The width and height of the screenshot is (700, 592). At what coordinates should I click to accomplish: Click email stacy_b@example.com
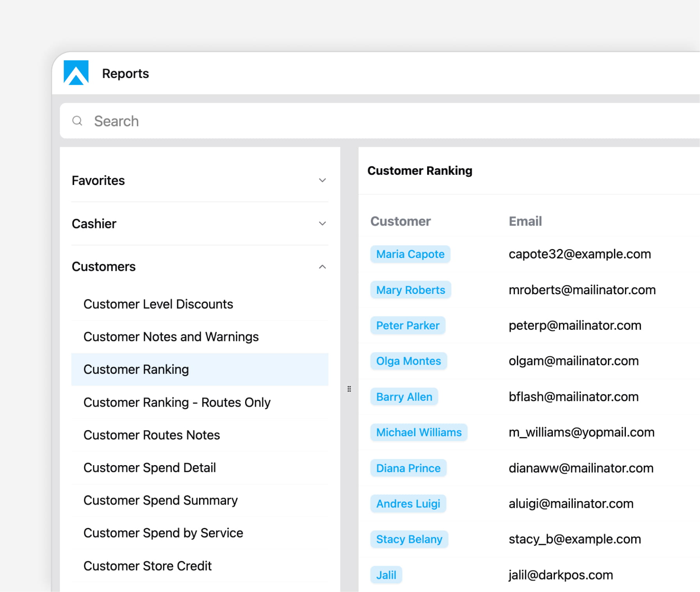point(575,539)
